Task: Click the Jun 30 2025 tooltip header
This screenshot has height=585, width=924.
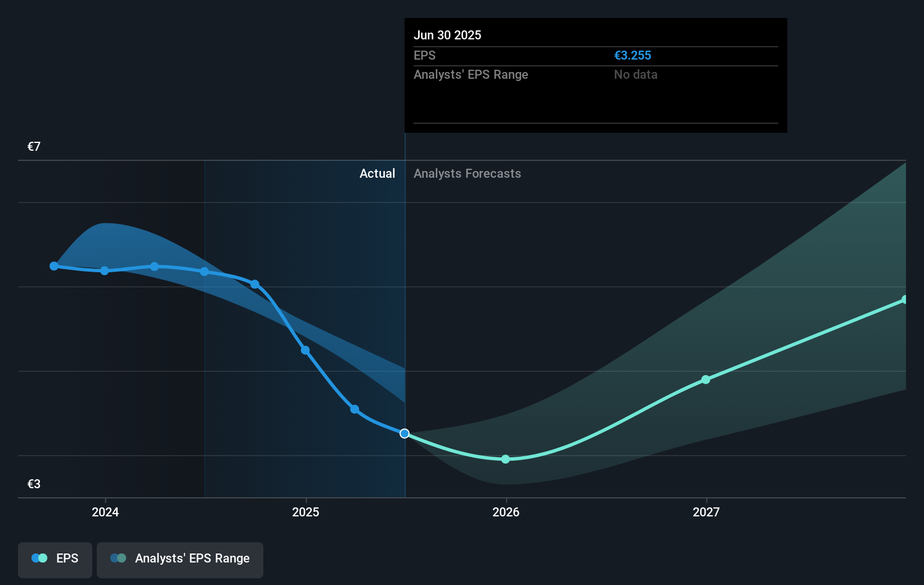Action: tap(447, 35)
